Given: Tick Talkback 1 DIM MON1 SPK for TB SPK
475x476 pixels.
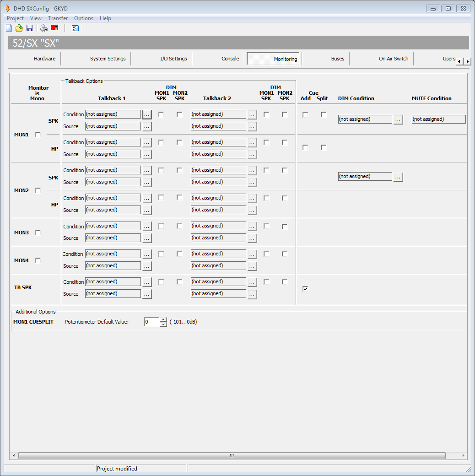Looking at the screenshot, I should (x=161, y=282).
